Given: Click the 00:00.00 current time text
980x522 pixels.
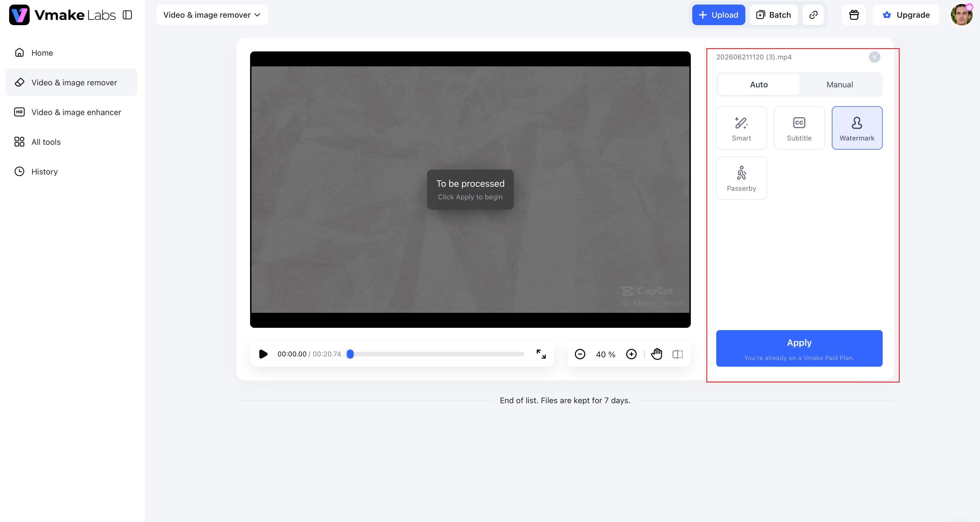Looking at the screenshot, I should (292, 354).
